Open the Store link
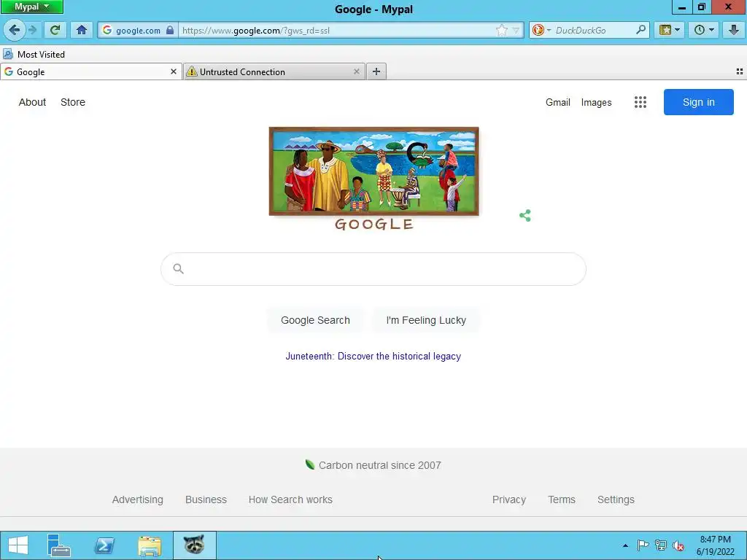Image resolution: width=747 pixels, height=560 pixels. pos(73,102)
